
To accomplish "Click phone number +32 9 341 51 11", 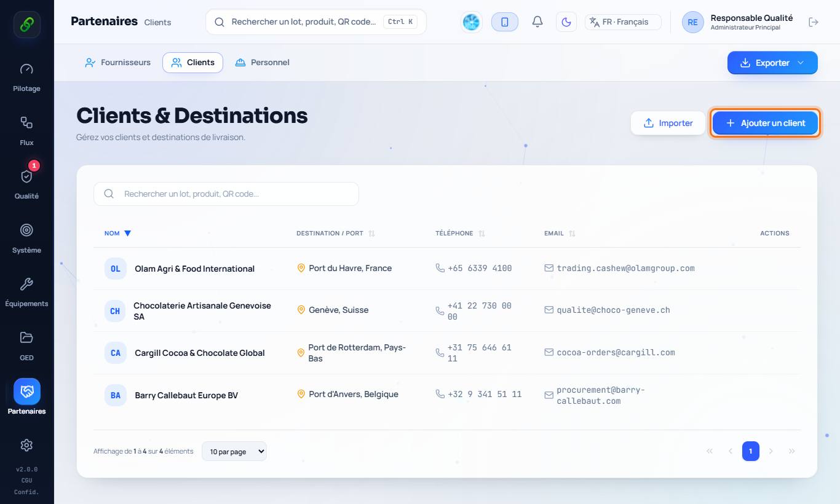I will click(485, 395).
